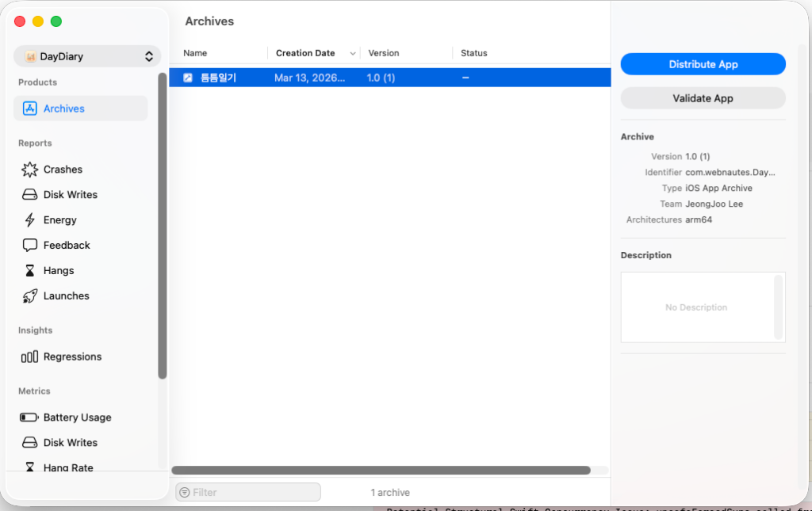The image size is (812, 511).
Task: Click into the Filter search field
Action: pyautogui.click(x=254, y=493)
